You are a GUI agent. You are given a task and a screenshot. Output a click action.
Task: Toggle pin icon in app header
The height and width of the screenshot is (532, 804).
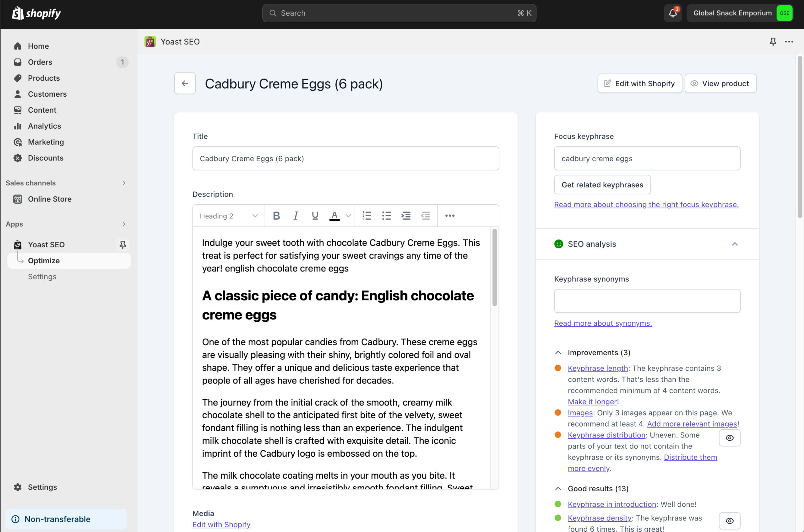773,42
